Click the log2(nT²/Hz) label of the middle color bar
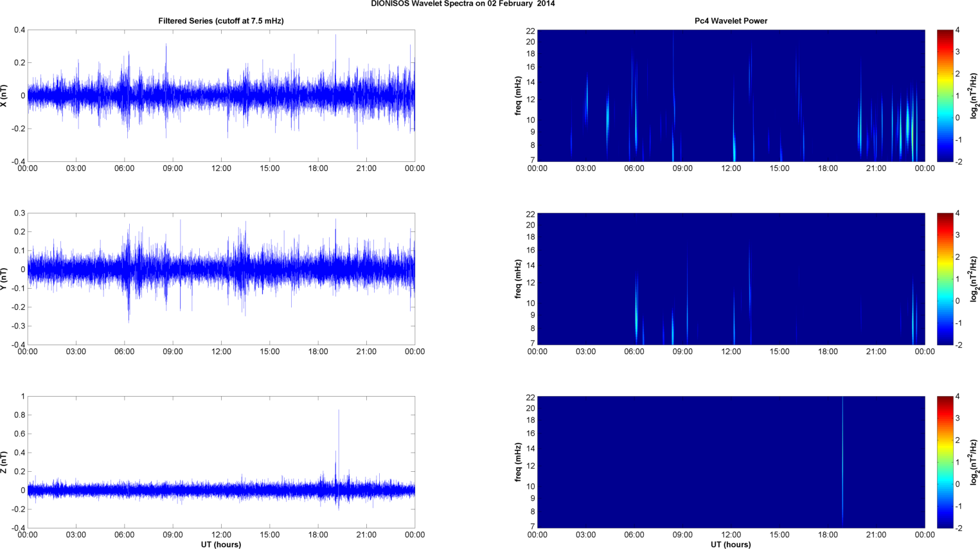This screenshot has width=980, height=549. (x=974, y=279)
